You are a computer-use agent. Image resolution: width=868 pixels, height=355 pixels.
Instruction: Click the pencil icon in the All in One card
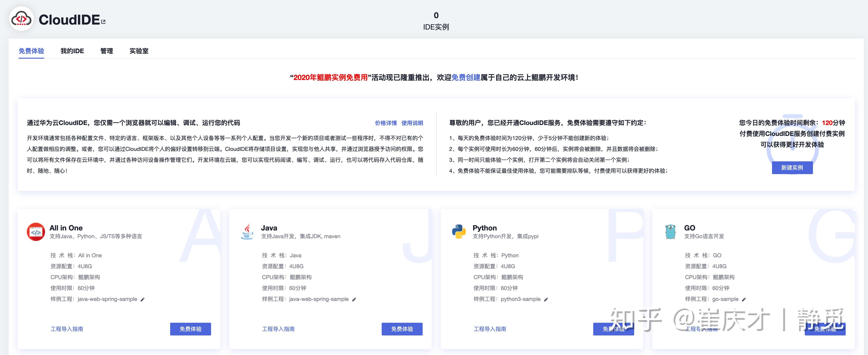(x=142, y=299)
